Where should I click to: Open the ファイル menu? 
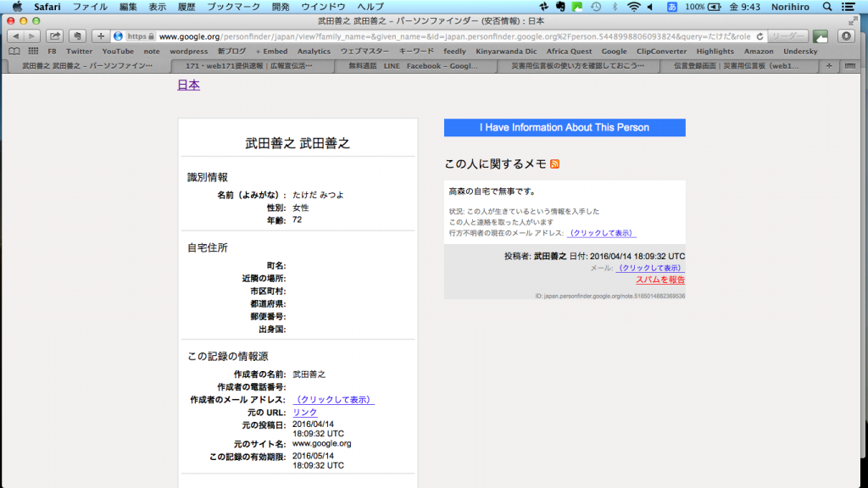tap(90, 7)
